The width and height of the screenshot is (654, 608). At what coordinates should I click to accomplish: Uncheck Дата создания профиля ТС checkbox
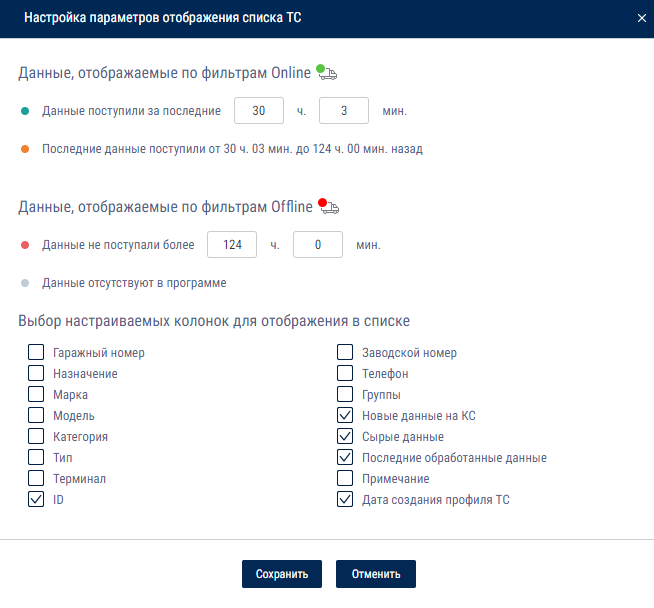click(345, 499)
